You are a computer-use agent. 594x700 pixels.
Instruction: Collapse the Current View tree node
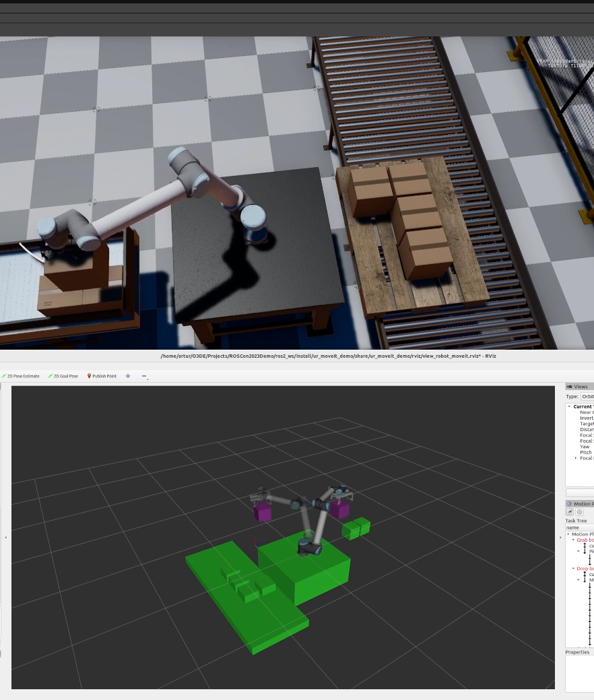(x=569, y=406)
